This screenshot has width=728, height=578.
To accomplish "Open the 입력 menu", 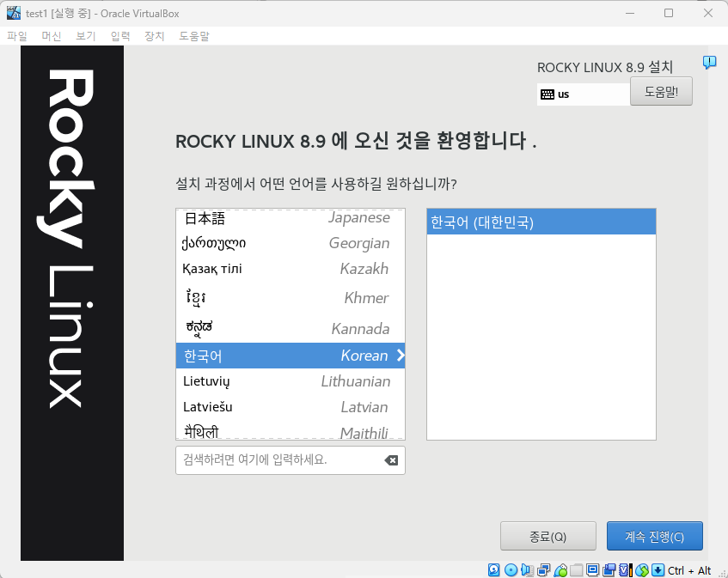I will tap(120, 36).
